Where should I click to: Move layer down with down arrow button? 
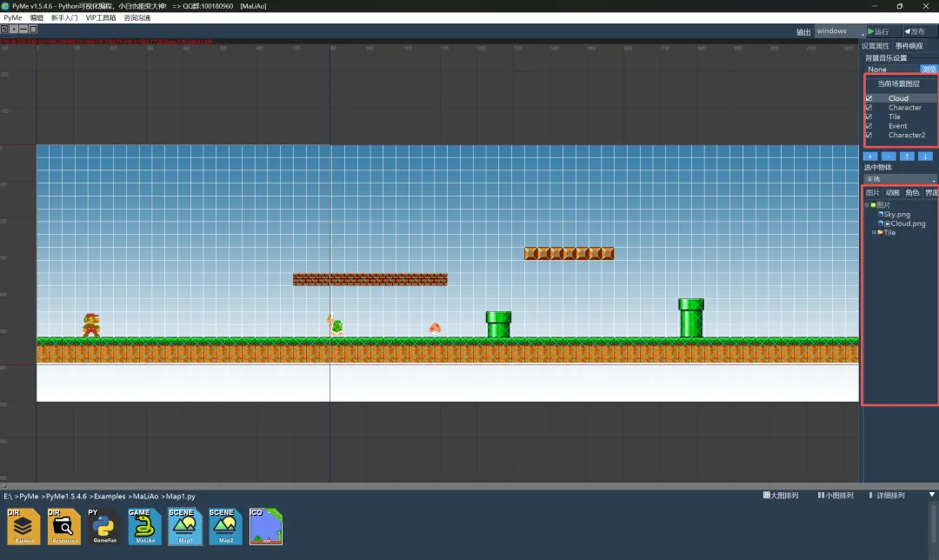(925, 157)
